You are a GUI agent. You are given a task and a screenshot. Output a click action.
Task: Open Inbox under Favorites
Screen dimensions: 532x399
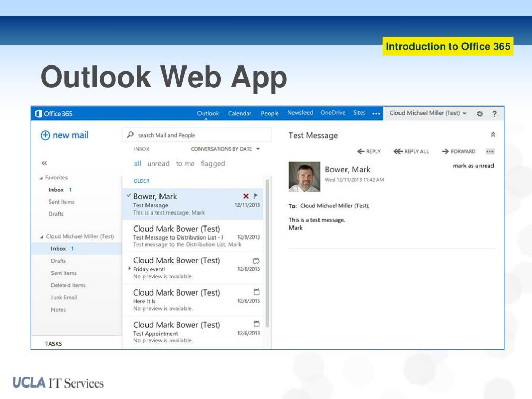coord(56,190)
